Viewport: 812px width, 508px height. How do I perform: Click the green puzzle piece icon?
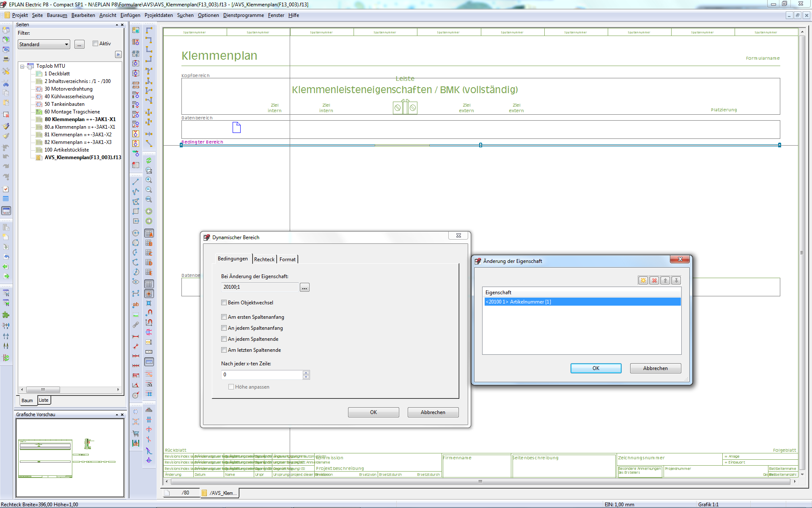tap(6, 315)
